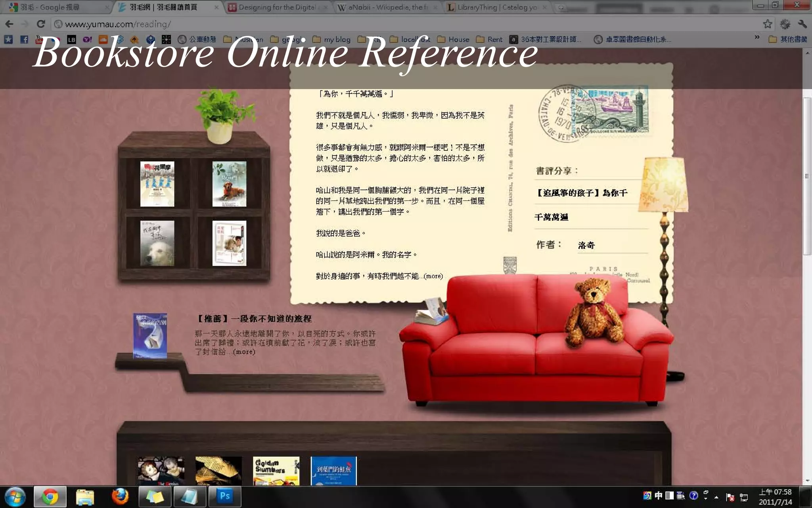Viewport: 812px width, 508px height.
Task: Open the Action Center flag icon
Action: coord(730,497)
